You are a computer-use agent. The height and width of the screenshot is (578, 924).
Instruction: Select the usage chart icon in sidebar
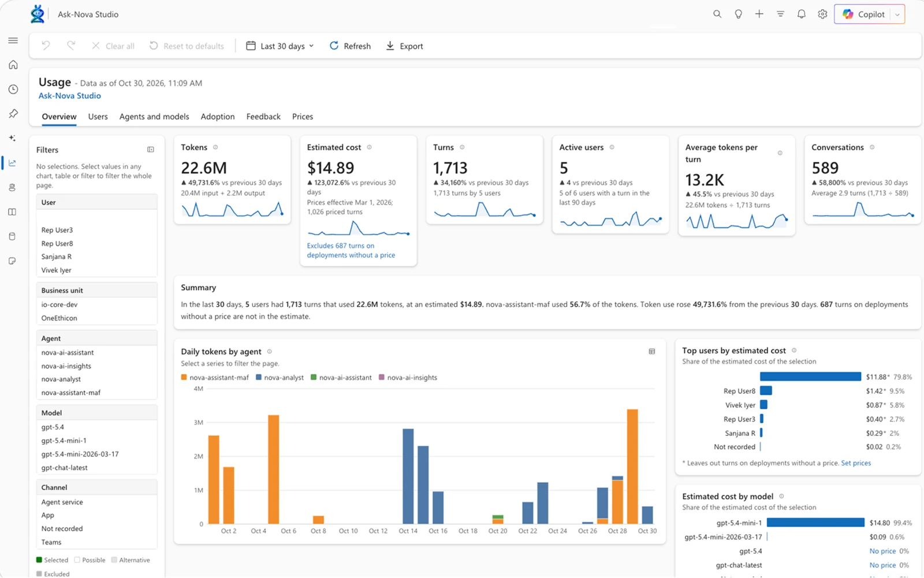click(x=13, y=163)
